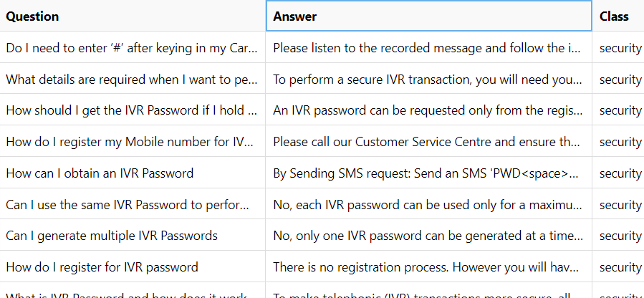Select 'How should I get the IVR Password' cell
The width and height of the screenshot is (644, 298).
(x=133, y=110)
